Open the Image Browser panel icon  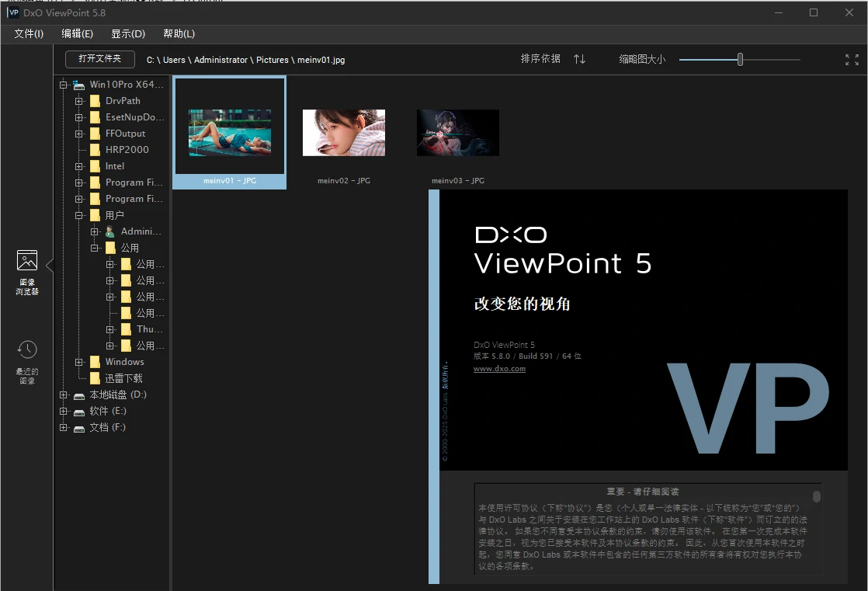27,261
